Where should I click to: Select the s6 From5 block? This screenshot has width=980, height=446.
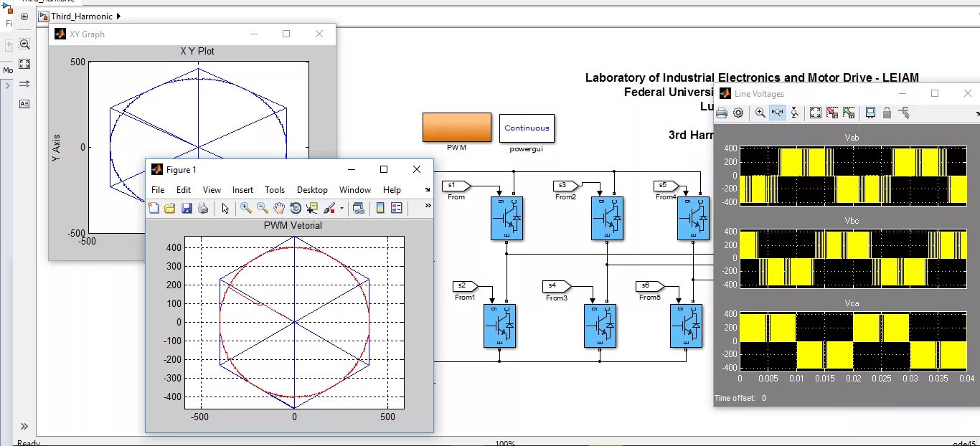(x=649, y=286)
